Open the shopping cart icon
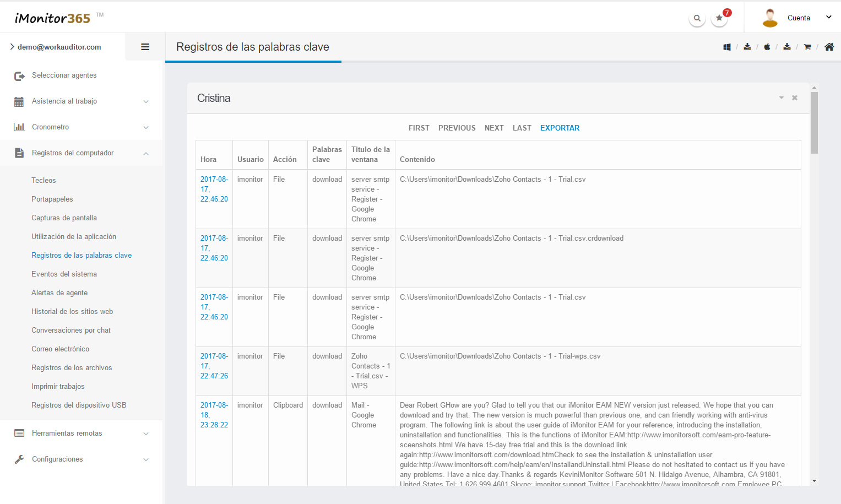This screenshot has height=504, width=841. pyautogui.click(x=807, y=47)
